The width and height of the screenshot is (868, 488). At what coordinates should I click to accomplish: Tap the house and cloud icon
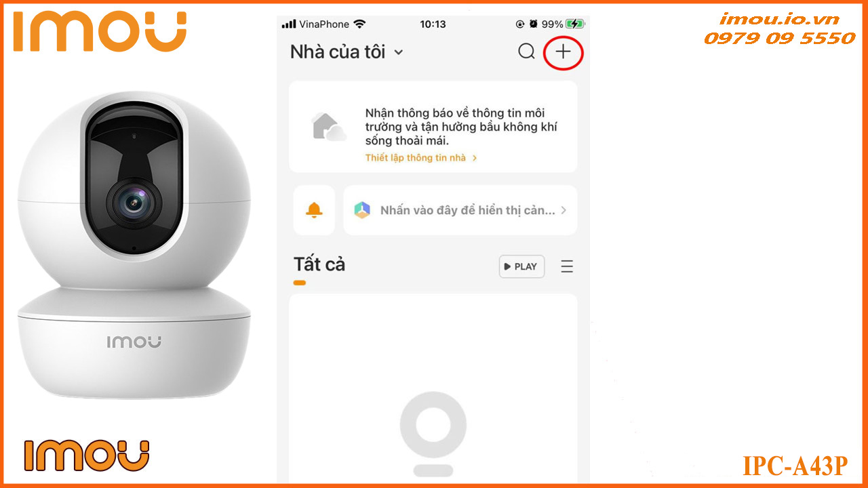[x=328, y=127]
